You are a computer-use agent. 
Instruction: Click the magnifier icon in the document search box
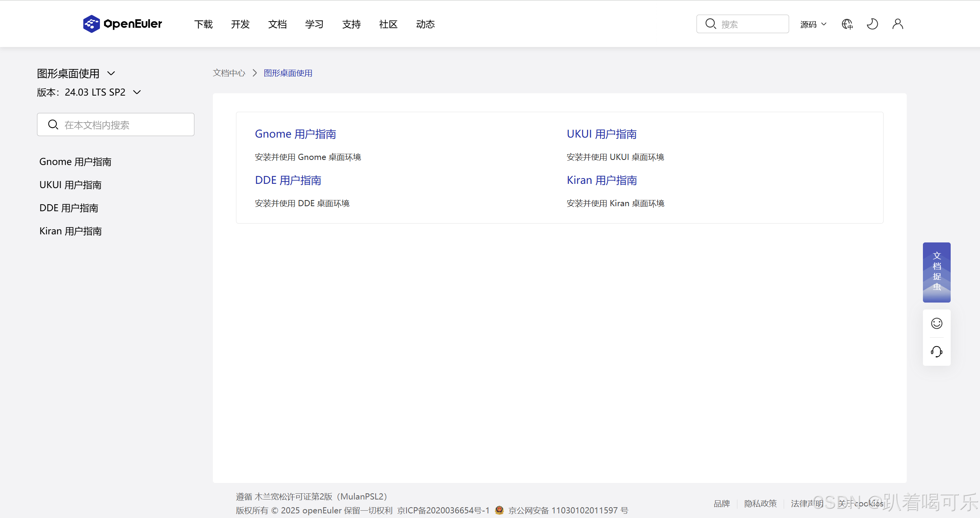coord(53,124)
